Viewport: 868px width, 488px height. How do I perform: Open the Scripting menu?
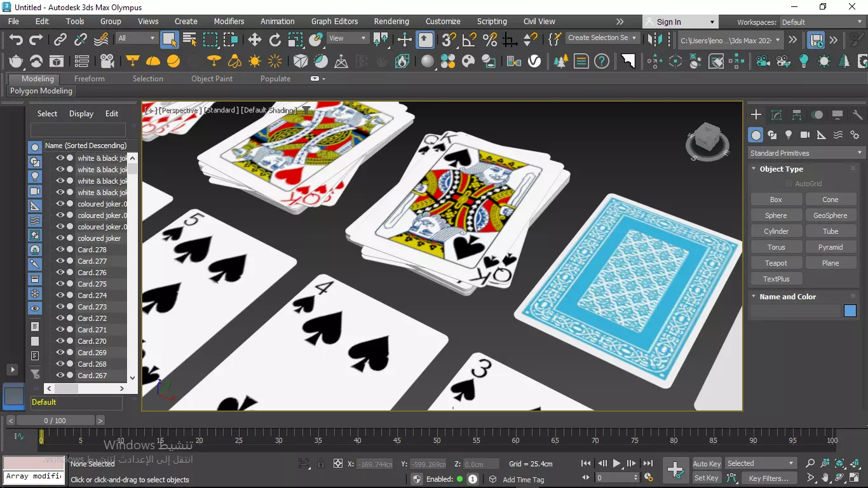pos(492,22)
